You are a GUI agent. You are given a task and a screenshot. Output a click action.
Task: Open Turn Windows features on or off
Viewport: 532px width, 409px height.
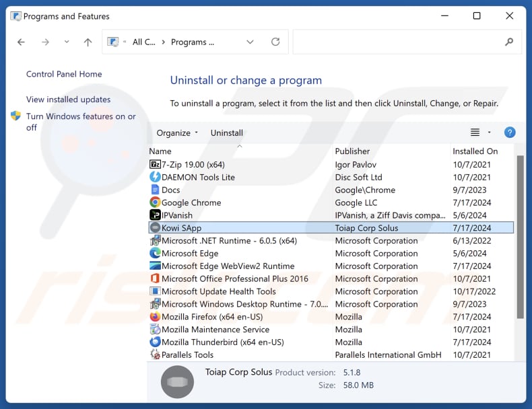(81, 122)
